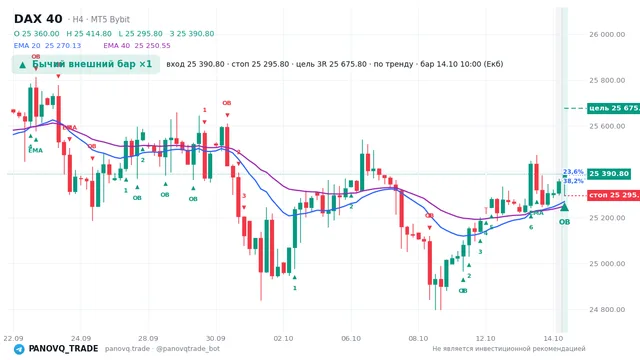Click the entry/stop/target description line
Viewport: 640px width, 360px height.
pyautogui.click(x=335, y=64)
